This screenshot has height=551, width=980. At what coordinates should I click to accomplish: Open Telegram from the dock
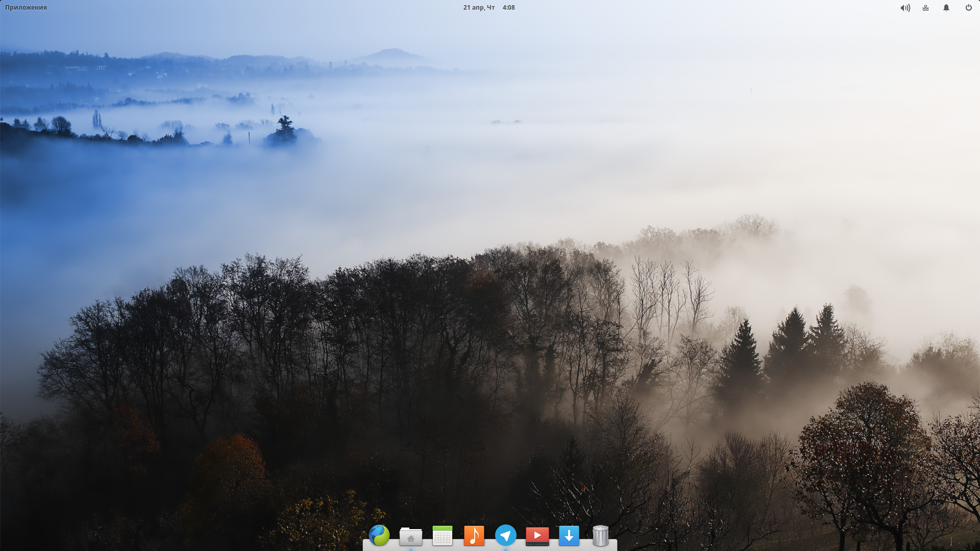click(506, 535)
